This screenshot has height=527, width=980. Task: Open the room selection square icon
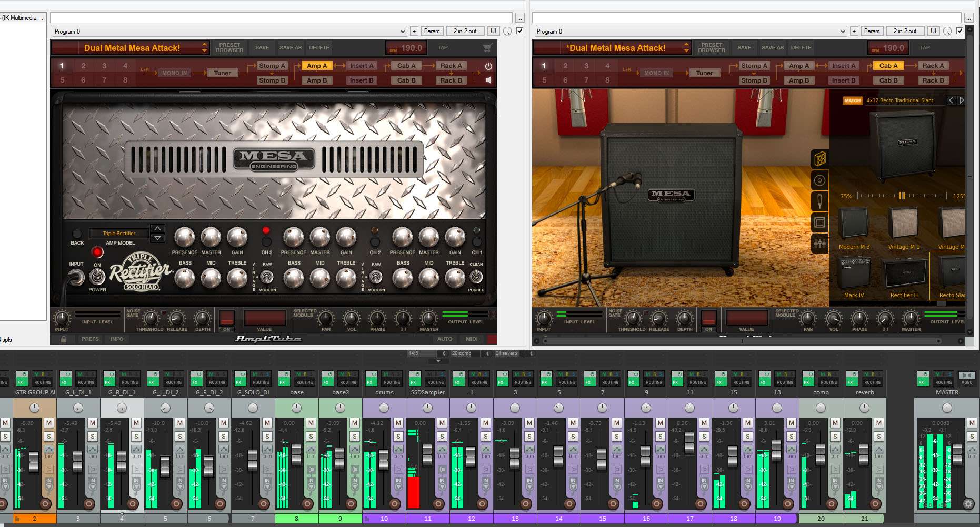coord(819,222)
